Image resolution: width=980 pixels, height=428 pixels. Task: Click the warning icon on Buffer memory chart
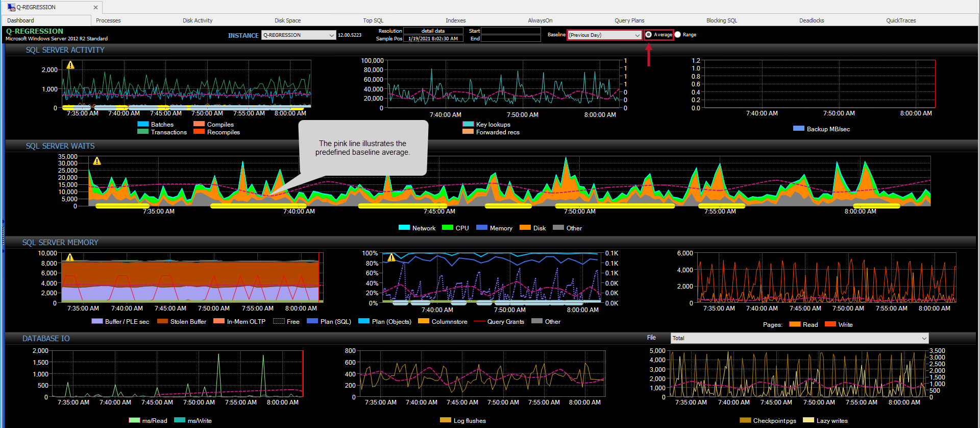[70, 257]
